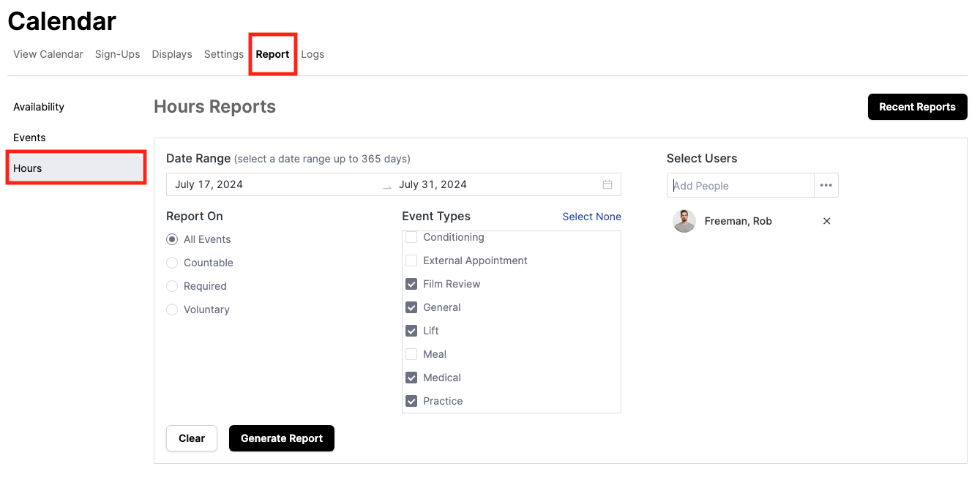Viewport: 980px width, 480px height.
Task: Select the All Events radio button
Action: [x=172, y=239]
